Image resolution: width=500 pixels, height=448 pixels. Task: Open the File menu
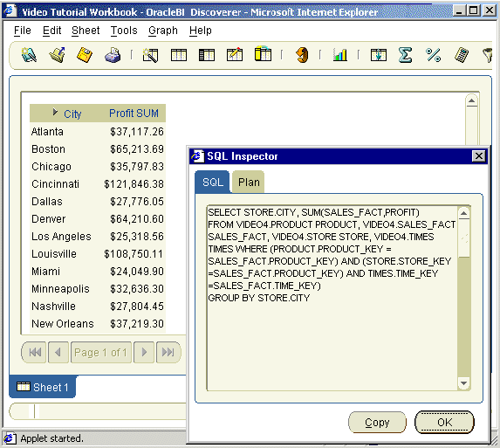[23, 31]
